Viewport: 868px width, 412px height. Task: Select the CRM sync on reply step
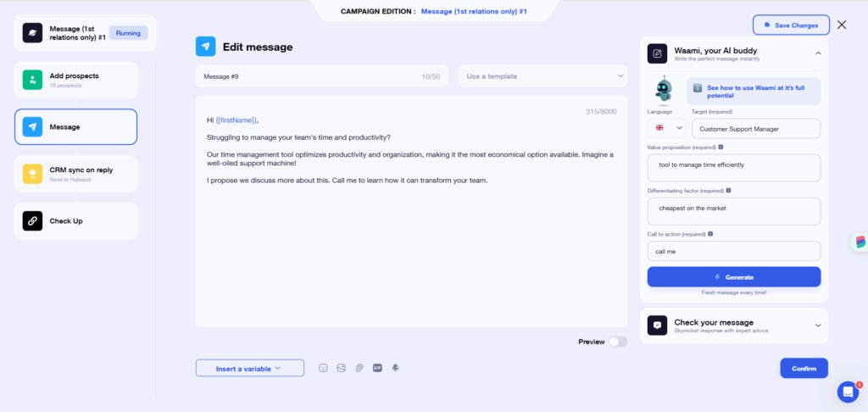click(x=75, y=174)
